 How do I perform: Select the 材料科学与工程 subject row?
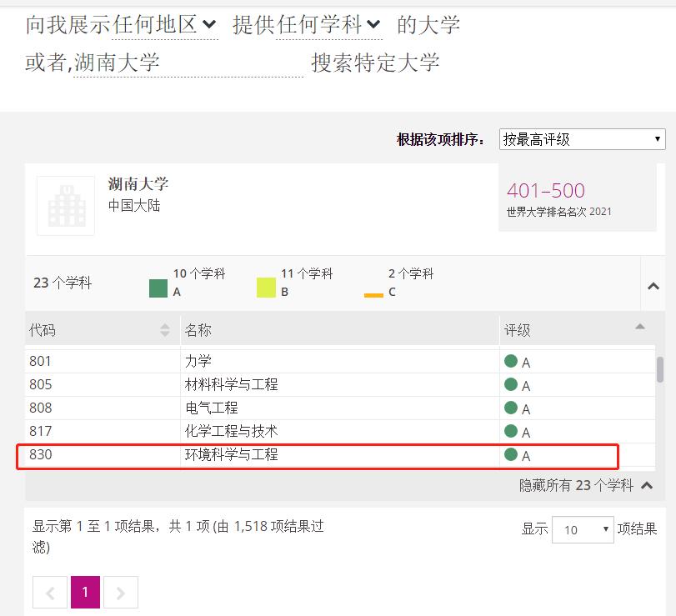pyautogui.click(x=340, y=384)
